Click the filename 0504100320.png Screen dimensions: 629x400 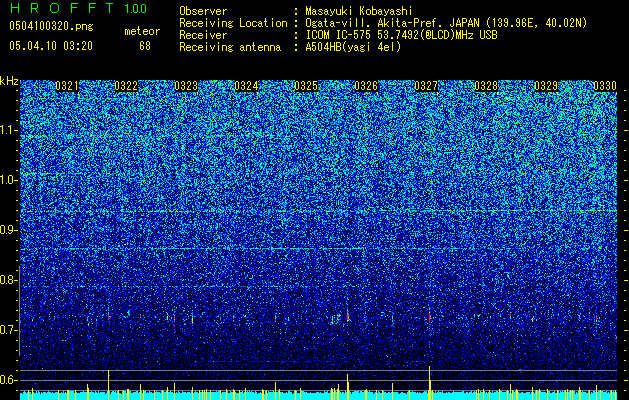[51, 27]
